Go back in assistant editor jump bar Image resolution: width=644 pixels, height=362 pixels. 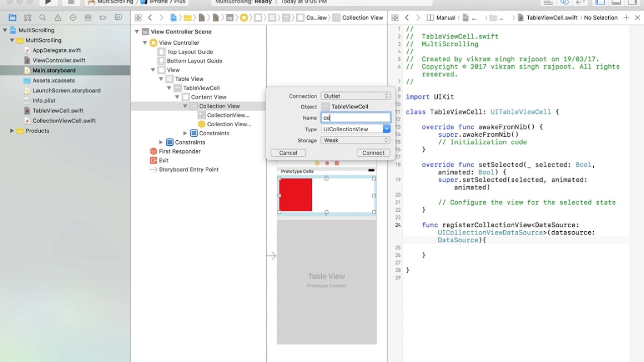407,18
